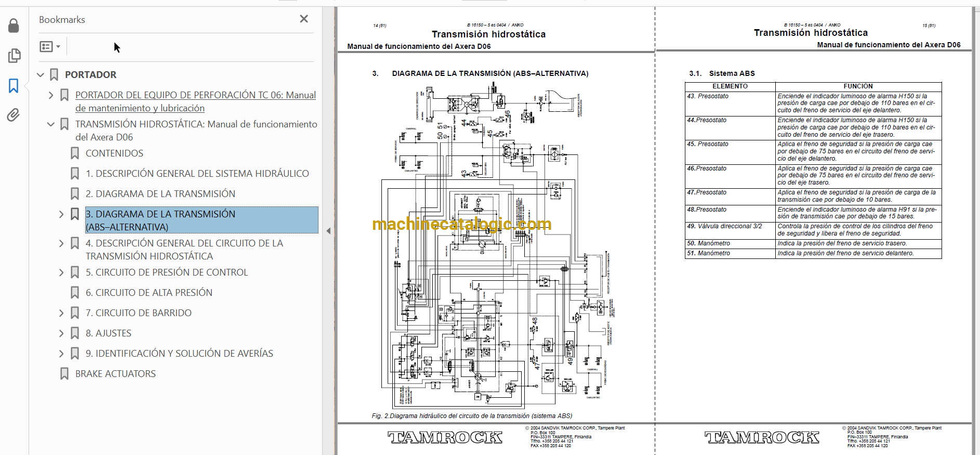This screenshot has height=455, width=980.
Task: Jump to the CONTENIDOS bookmark
Action: [114, 153]
